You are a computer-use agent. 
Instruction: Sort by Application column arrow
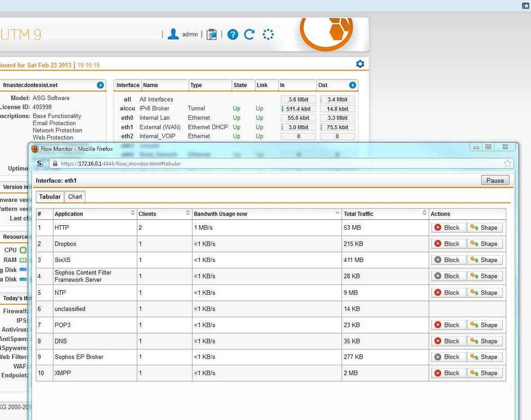point(132,213)
